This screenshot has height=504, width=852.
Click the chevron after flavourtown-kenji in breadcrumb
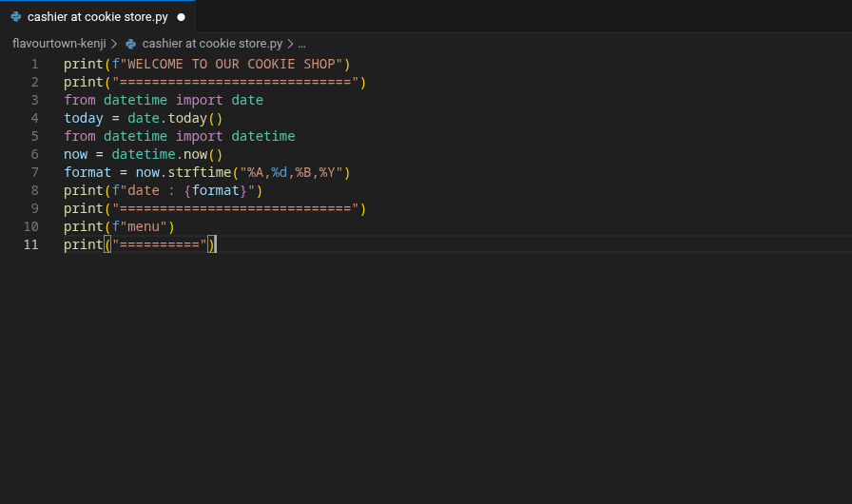[x=115, y=44]
